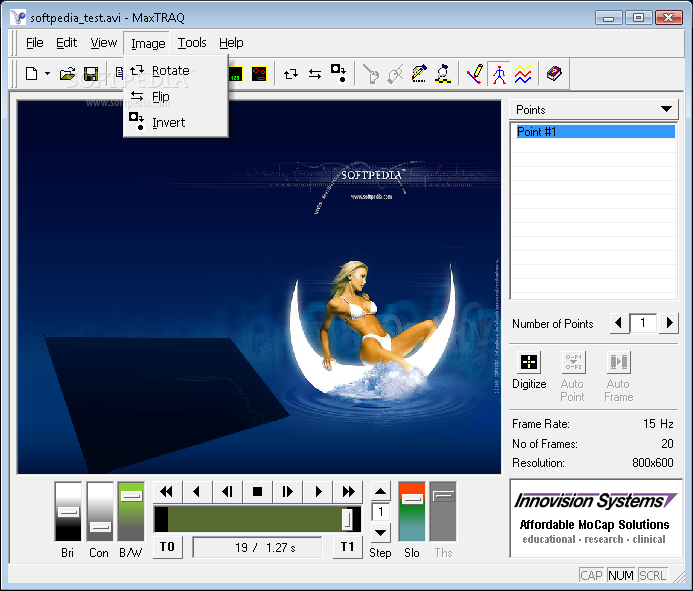This screenshot has width=693, height=591.
Task: Open the Edit menu
Action: point(66,43)
